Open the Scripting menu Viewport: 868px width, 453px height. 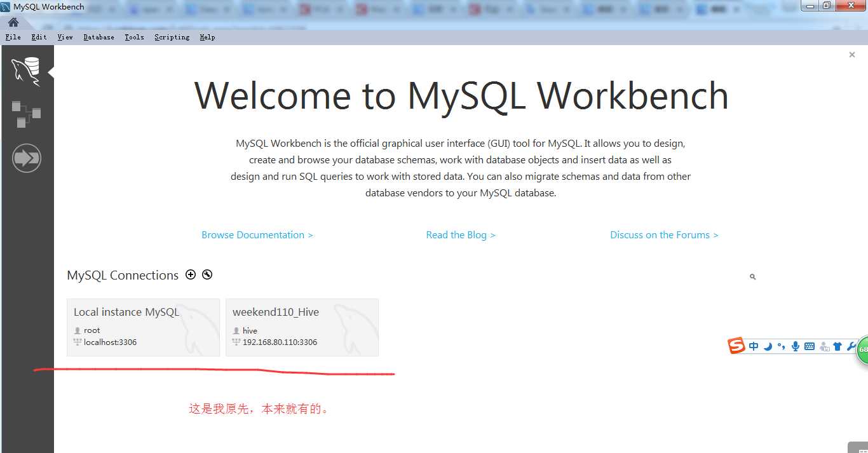pyautogui.click(x=172, y=37)
